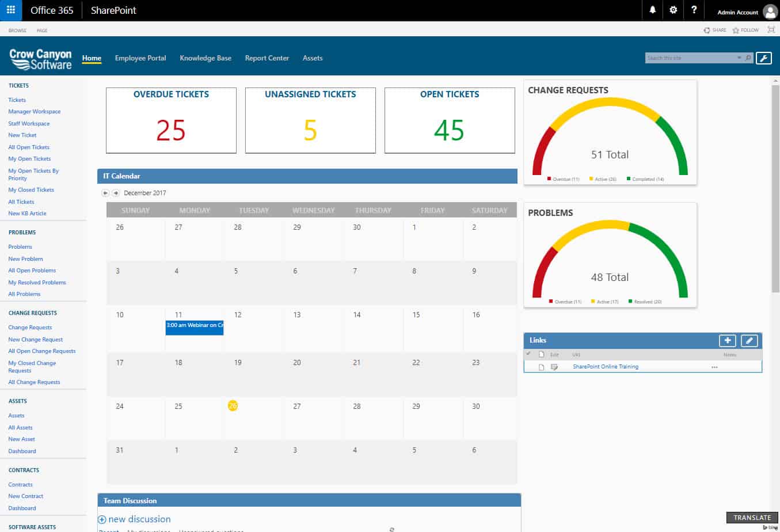Click new discussion plus icon
The width and height of the screenshot is (780, 532).
point(102,519)
